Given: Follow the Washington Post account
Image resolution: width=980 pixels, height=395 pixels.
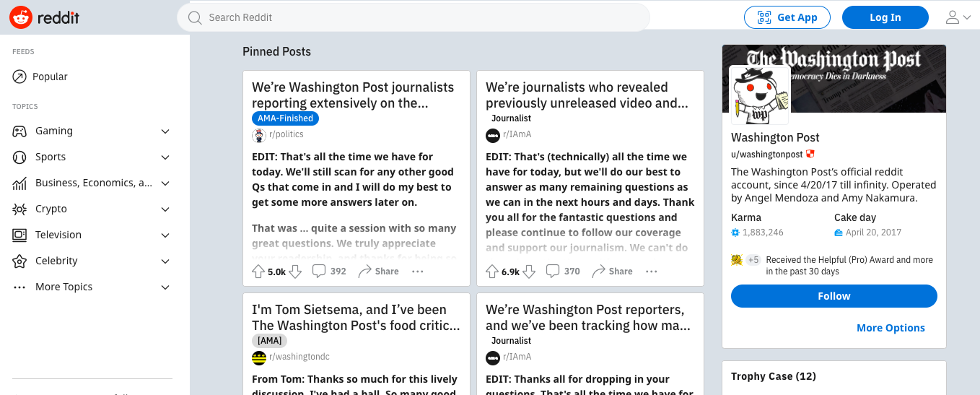Looking at the screenshot, I should pos(834,296).
